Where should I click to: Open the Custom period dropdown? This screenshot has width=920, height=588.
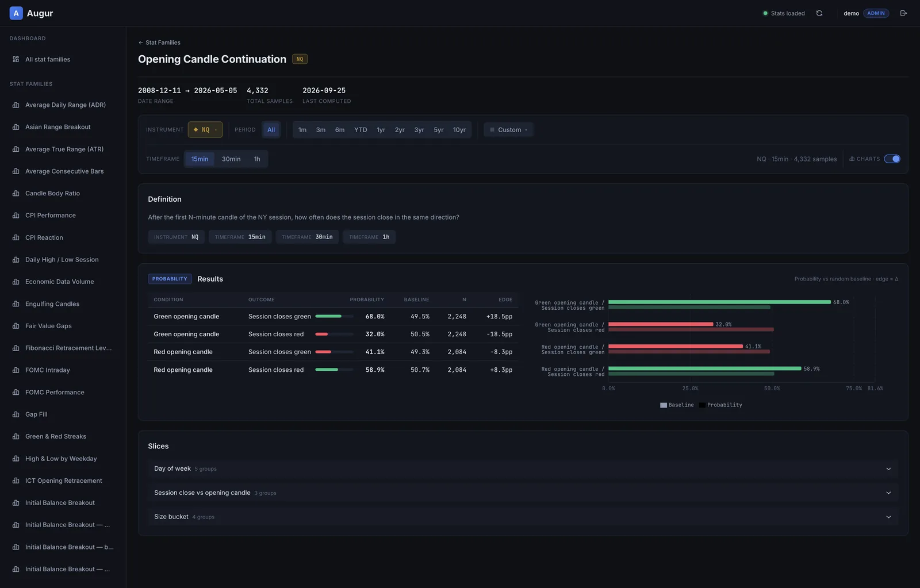coord(508,130)
